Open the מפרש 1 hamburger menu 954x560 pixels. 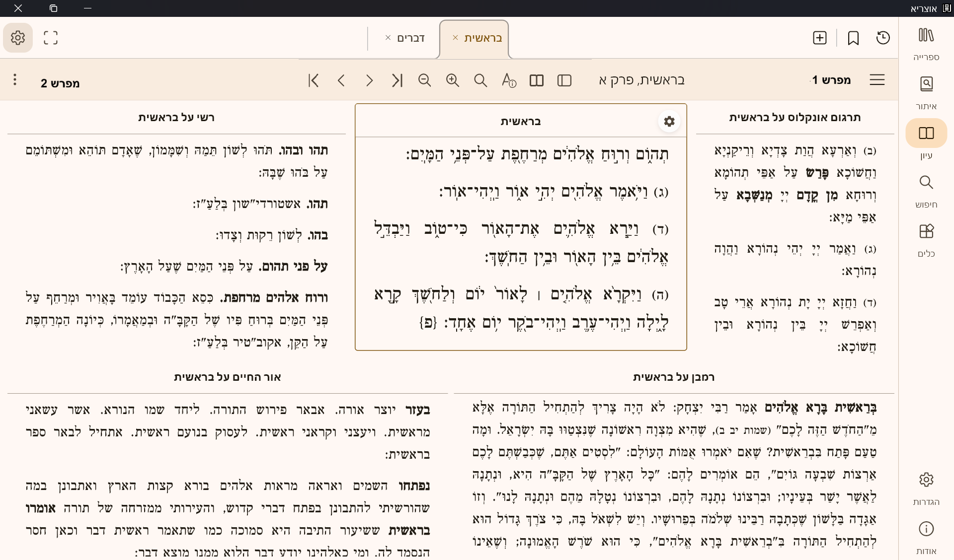877,80
